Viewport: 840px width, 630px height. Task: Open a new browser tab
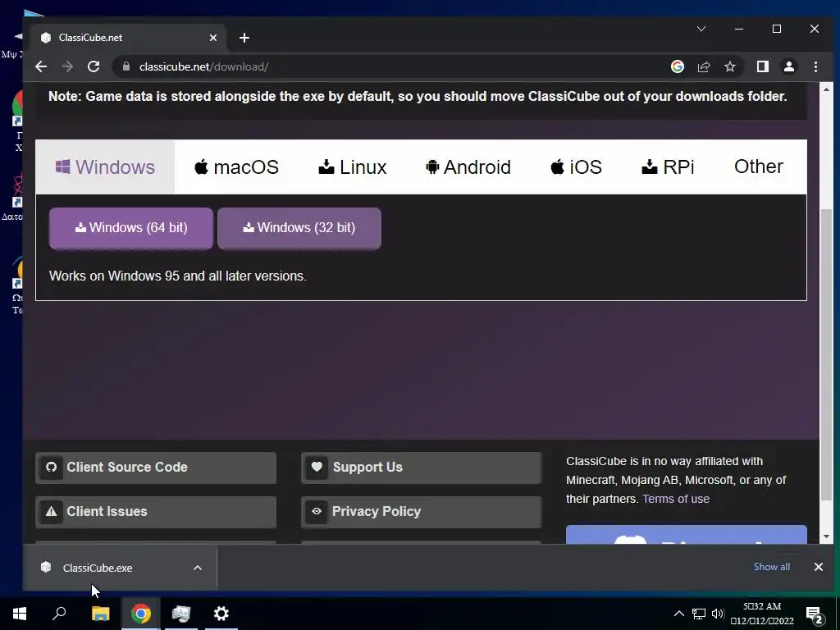pyautogui.click(x=244, y=38)
